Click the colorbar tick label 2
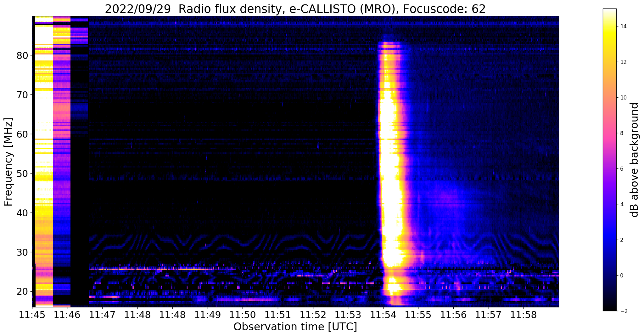The height and width of the screenshot is (336, 644). (621, 240)
